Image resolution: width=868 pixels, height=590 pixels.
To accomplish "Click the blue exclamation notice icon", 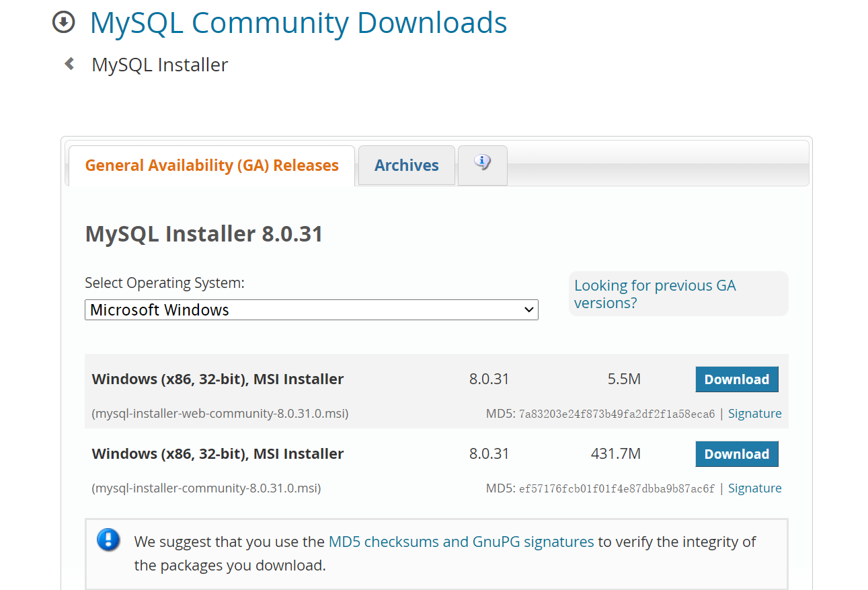I will pos(108,540).
